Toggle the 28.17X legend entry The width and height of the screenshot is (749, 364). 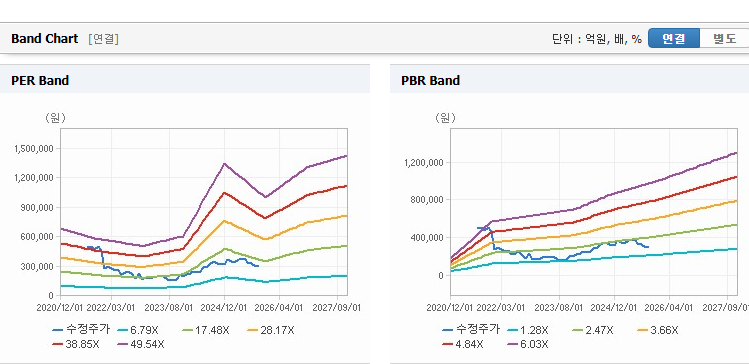coord(271,330)
